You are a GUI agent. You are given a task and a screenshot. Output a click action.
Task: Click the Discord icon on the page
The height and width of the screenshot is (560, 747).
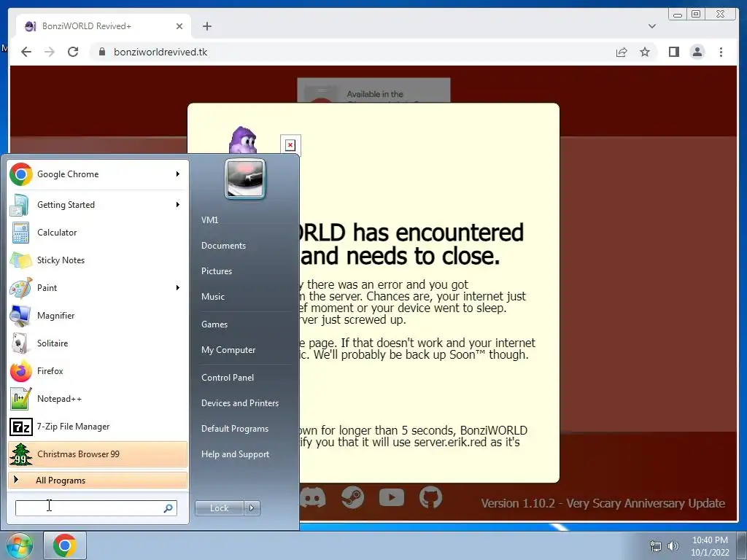click(x=313, y=498)
